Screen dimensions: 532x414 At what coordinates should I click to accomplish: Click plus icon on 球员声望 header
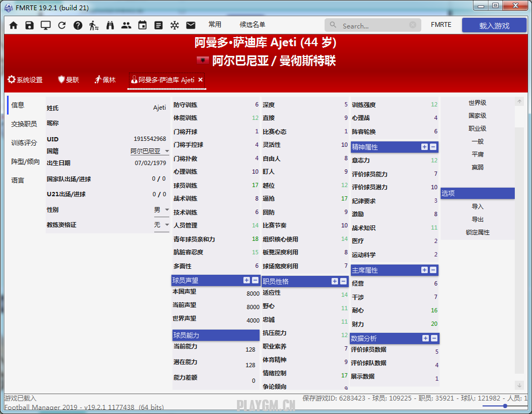click(247, 280)
